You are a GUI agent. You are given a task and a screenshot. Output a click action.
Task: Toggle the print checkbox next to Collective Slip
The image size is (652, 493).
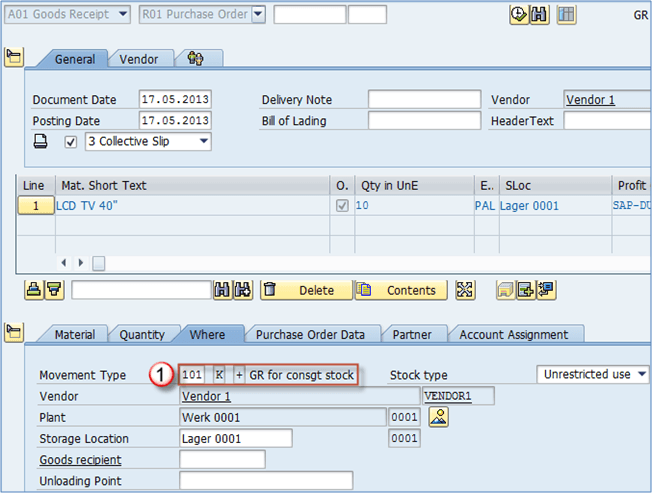click(70, 142)
